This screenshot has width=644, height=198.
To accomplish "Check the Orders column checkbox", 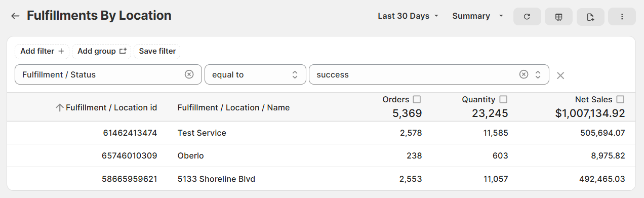I will click(x=417, y=100).
